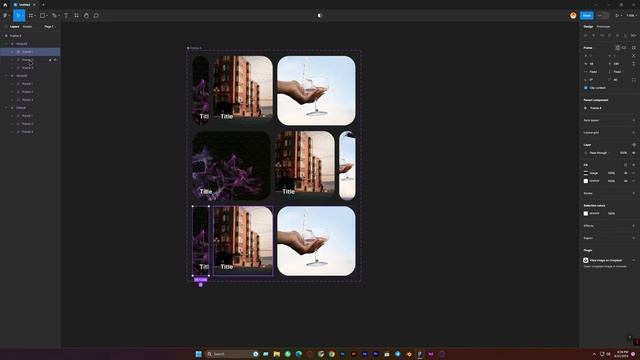The image size is (640, 360).
Task: Toggle the Clip content checkbox
Action: [x=586, y=88]
